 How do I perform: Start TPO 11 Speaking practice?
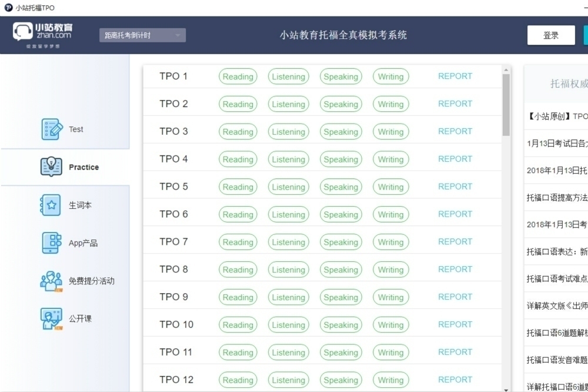click(341, 353)
